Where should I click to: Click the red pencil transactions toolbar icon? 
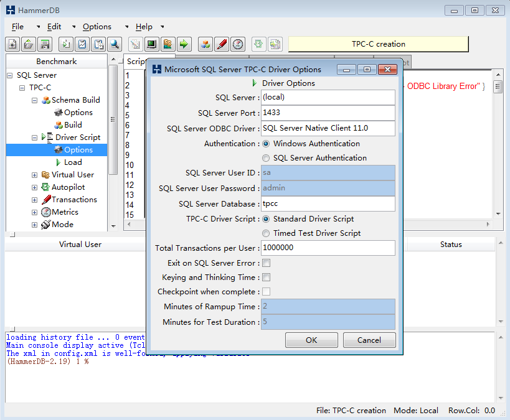(222, 44)
